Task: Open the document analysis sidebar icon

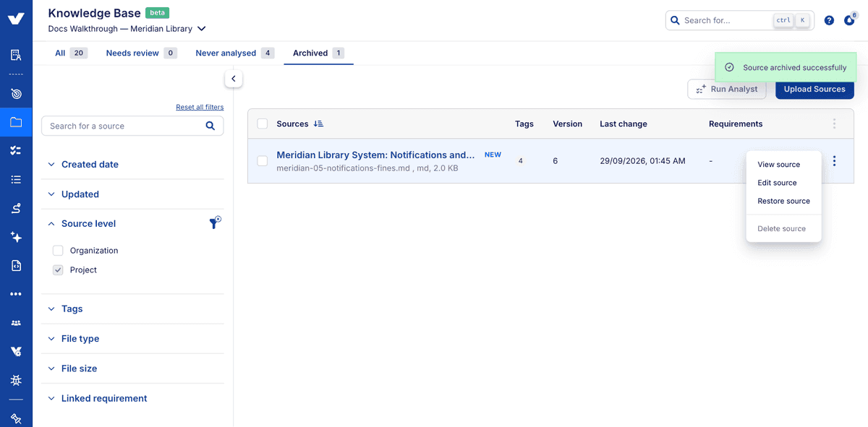Action: click(x=16, y=55)
